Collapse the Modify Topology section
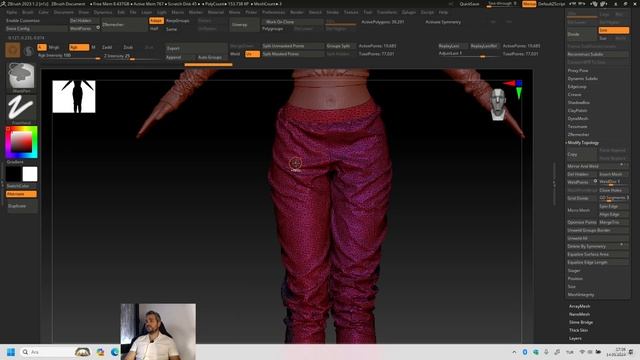The height and width of the screenshot is (360, 640). click(583, 143)
